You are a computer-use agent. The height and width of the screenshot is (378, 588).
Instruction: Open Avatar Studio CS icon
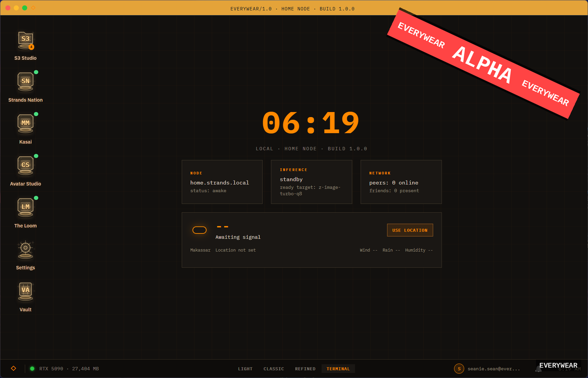(x=25, y=165)
